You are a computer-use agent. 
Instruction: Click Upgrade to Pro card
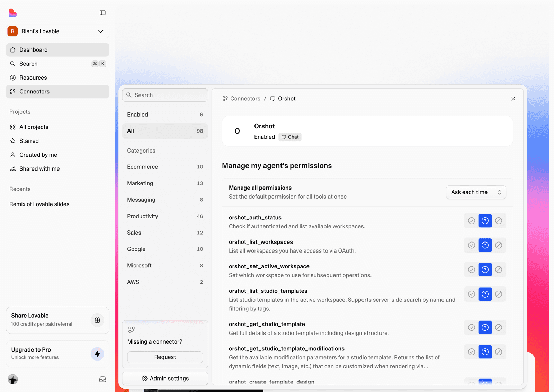tap(58, 354)
